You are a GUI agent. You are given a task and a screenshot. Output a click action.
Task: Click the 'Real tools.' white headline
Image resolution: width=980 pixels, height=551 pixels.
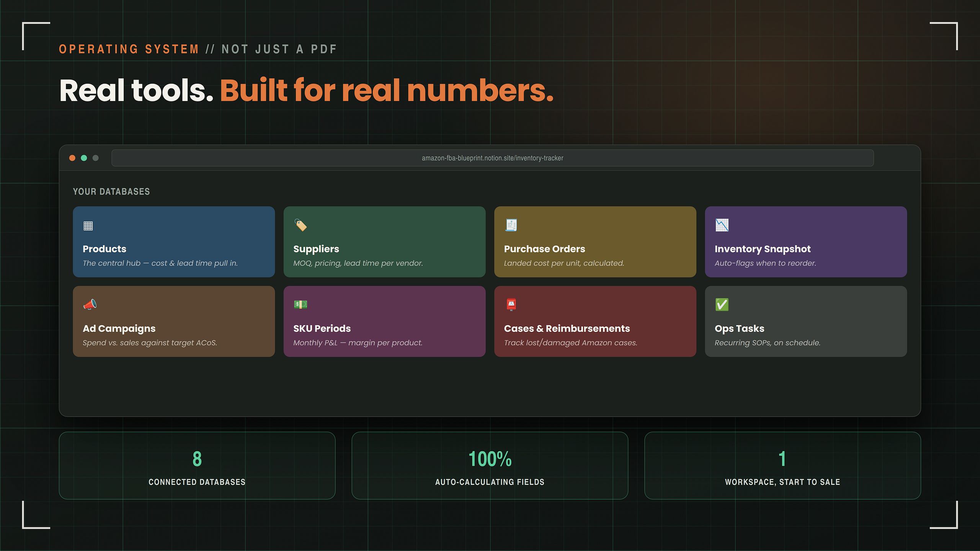tap(136, 90)
